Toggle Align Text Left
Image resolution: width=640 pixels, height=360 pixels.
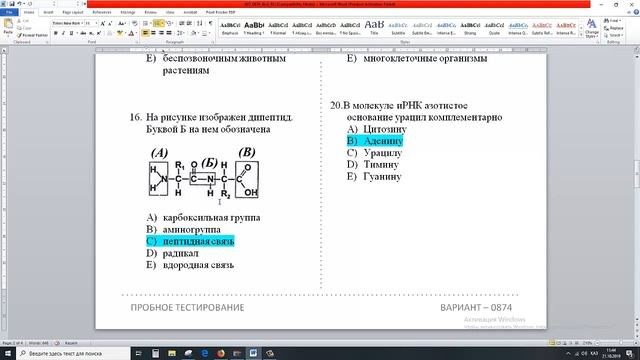point(145,33)
